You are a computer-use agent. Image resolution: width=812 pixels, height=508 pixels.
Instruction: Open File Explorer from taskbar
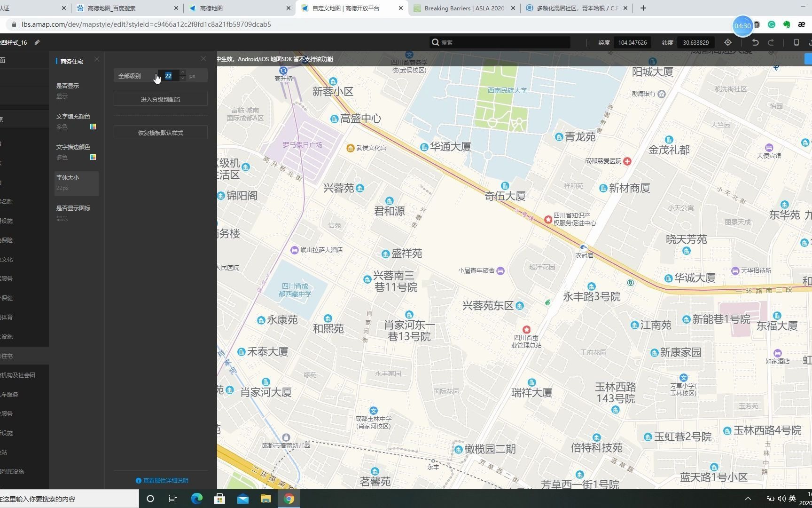tap(266, 499)
